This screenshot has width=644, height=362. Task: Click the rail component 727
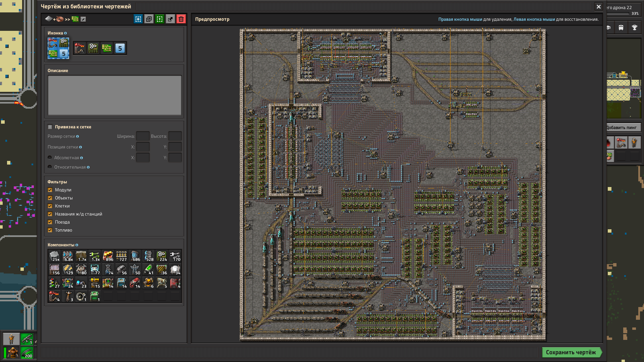point(121,256)
